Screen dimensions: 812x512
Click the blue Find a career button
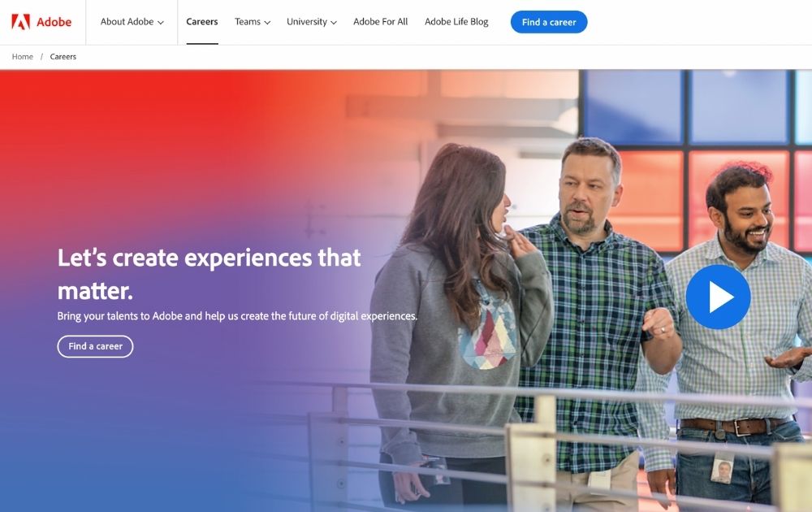point(549,22)
